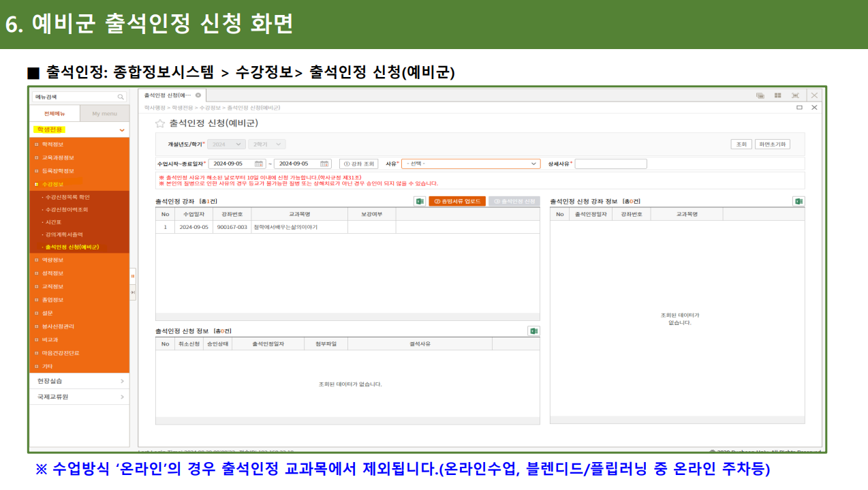The height and width of the screenshot is (490, 868).
Task: Open the 사유 reason dropdown
Action: [471, 164]
